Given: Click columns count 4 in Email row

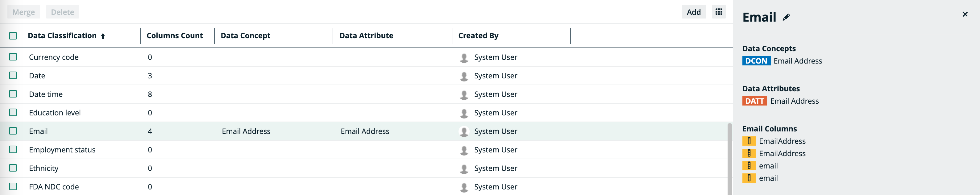Looking at the screenshot, I should coord(150,131).
